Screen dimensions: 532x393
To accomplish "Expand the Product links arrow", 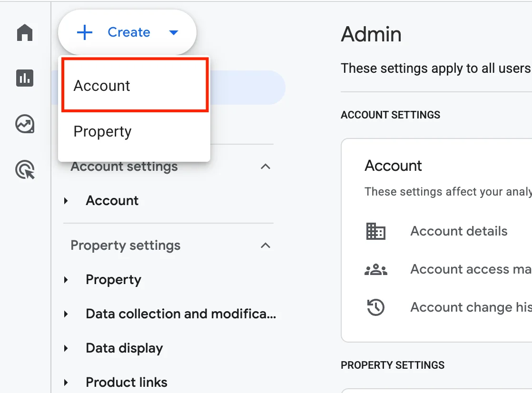I will [66, 383].
